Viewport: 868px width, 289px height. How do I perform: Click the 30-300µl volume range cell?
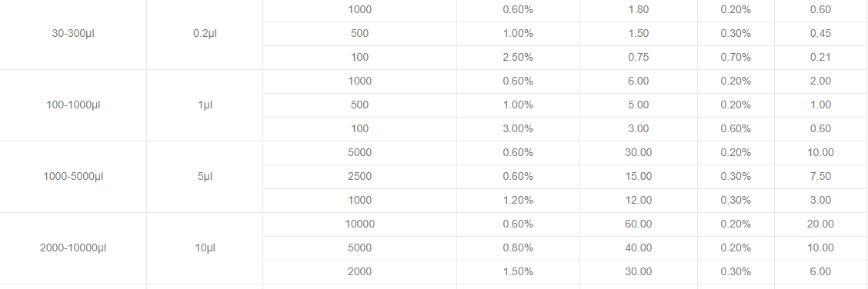pyautogui.click(x=73, y=34)
